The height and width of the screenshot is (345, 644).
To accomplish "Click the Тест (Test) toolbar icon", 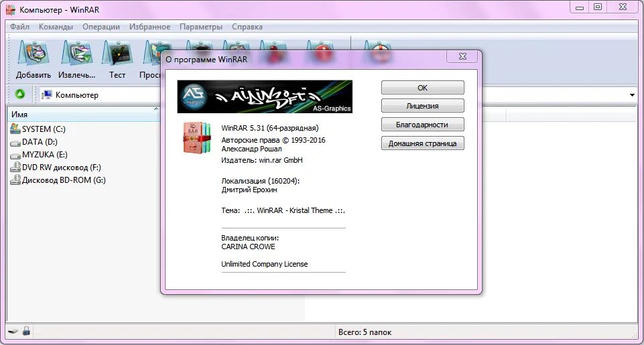I will coord(117,54).
